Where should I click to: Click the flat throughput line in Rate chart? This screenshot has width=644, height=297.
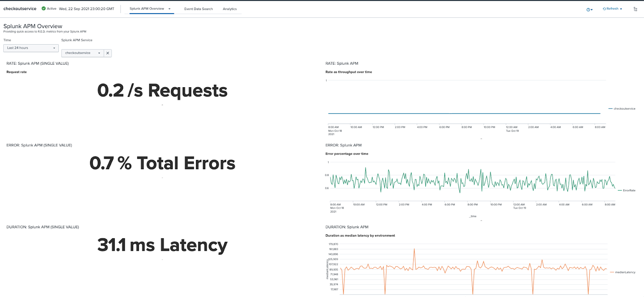(x=463, y=113)
